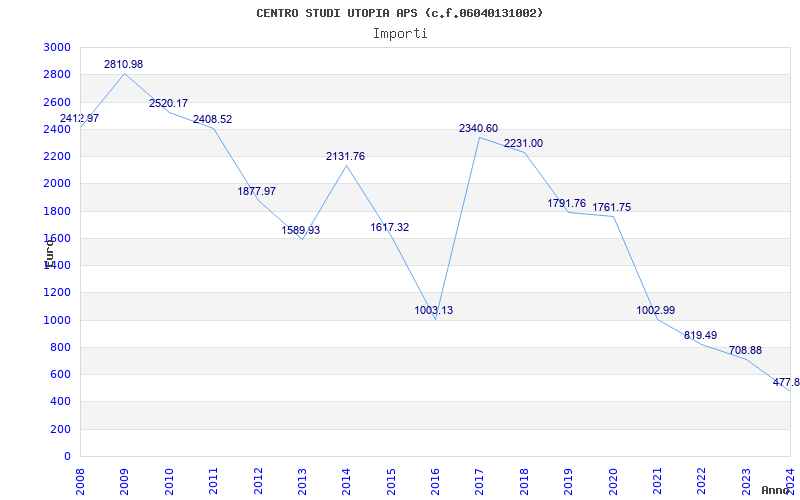Click the 600 y-axis tick label
The image size is (800, 500).
coord(60,374)
